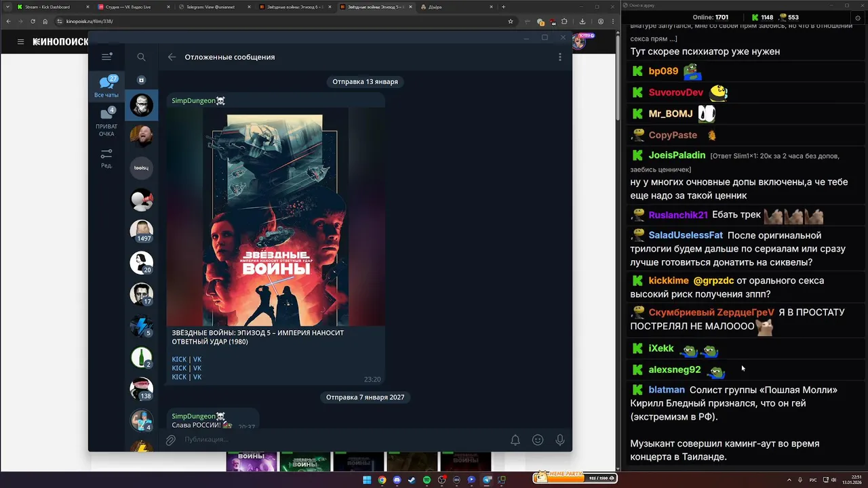The width and height of the screenshot is (868, 488).
Task: Open the chat with 1497 unread messages
Action: pos(142,231)
